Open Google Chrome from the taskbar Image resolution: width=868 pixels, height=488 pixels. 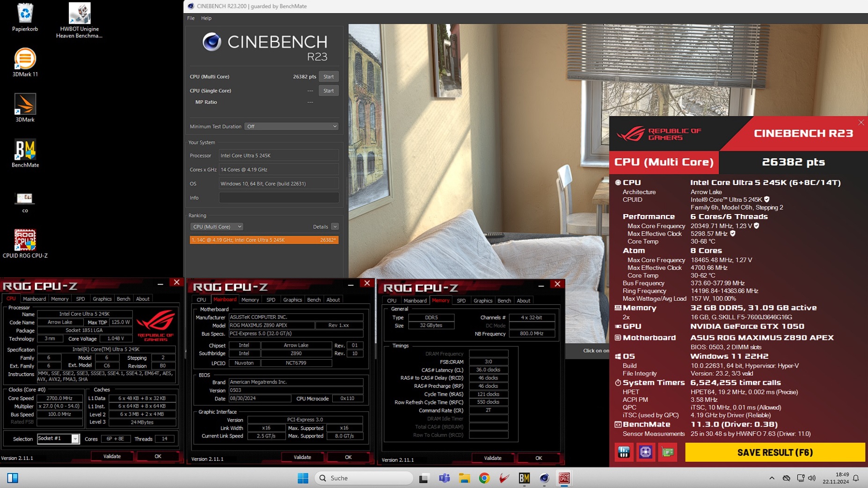point(484,478)
